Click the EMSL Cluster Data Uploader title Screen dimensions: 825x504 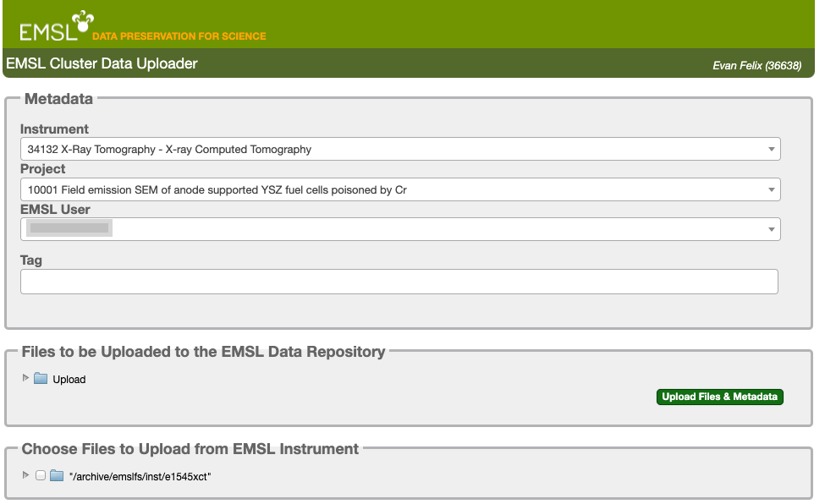[x=102, y=63]
